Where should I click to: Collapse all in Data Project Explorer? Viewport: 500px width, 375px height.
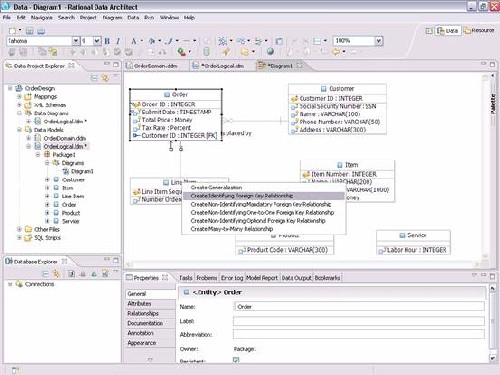pyautogui.click(x=94, y=78)
